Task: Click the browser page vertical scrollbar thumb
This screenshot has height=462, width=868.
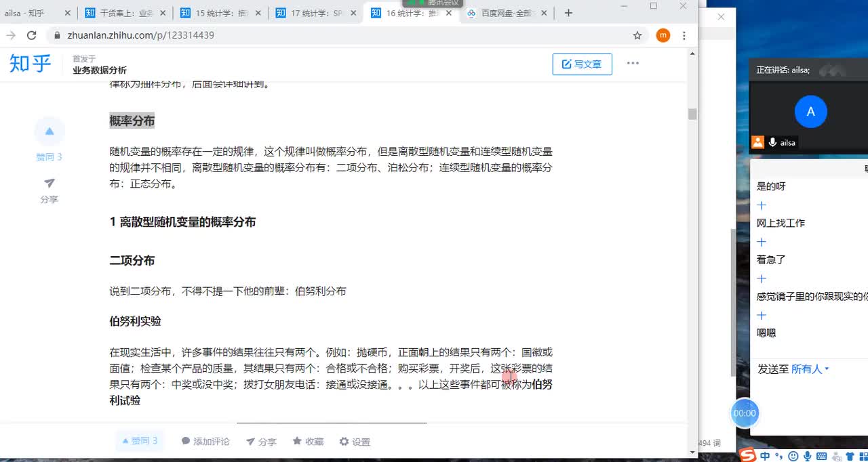Action: click(692, 114)
